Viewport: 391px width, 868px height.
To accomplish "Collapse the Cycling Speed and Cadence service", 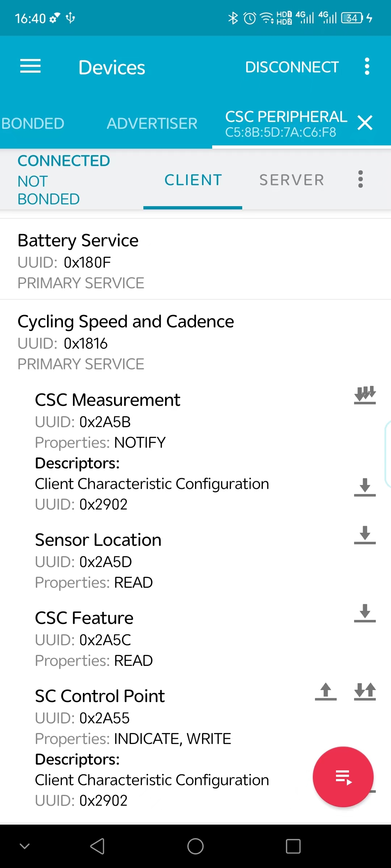I will 195,341.
